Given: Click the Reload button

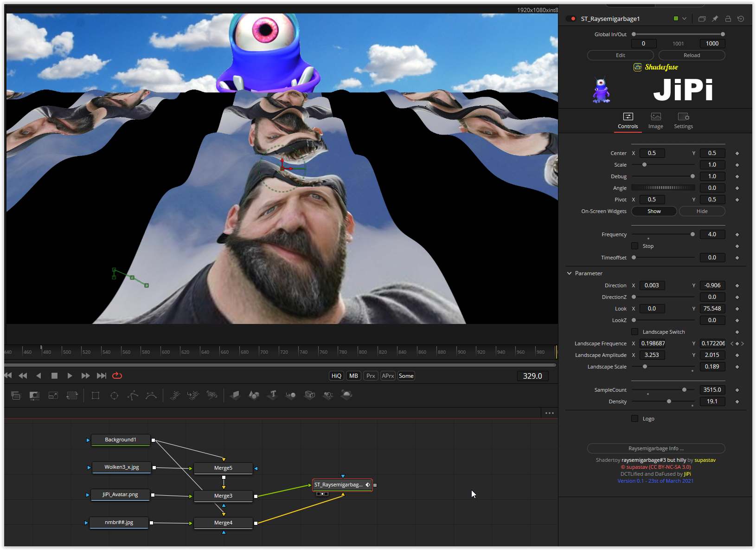Looking at the screenshot, I should (692, 55).
